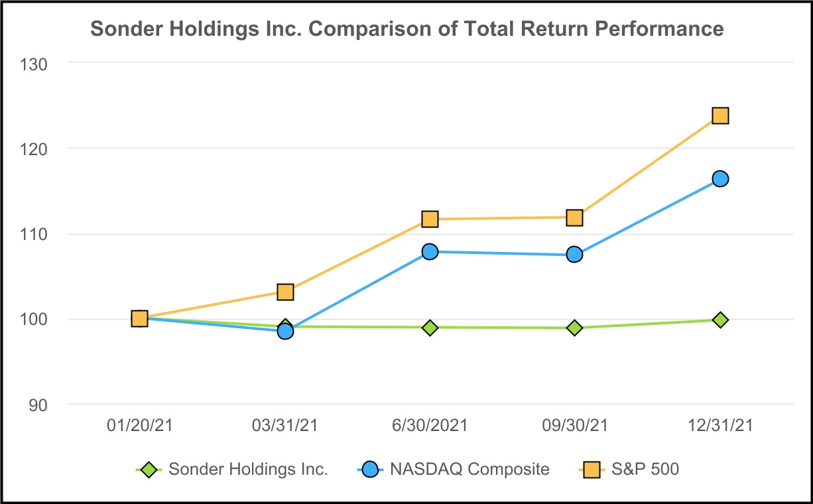Click the Sonder Holdings diamond marker at 6/30/2021

click(x=430, y=328)
